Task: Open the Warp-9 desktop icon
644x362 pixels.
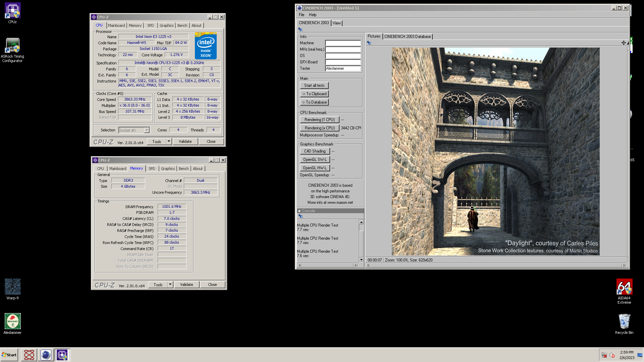Action: pos(12,289)
